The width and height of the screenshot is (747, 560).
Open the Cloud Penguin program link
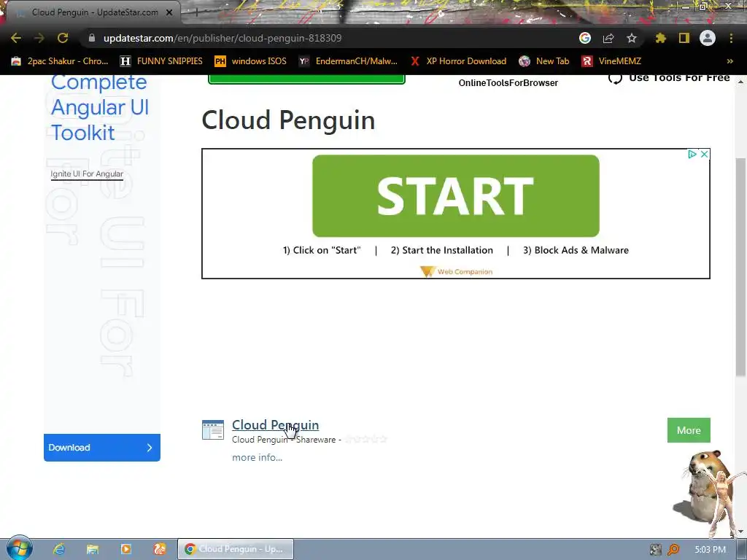click(x=275, y=425)
